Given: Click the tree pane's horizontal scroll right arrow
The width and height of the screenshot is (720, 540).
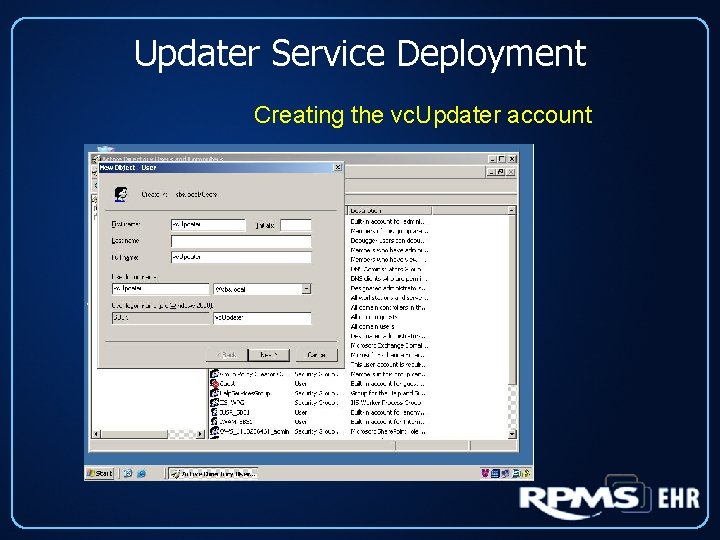Looking at the screenshot, I should 200,433.
